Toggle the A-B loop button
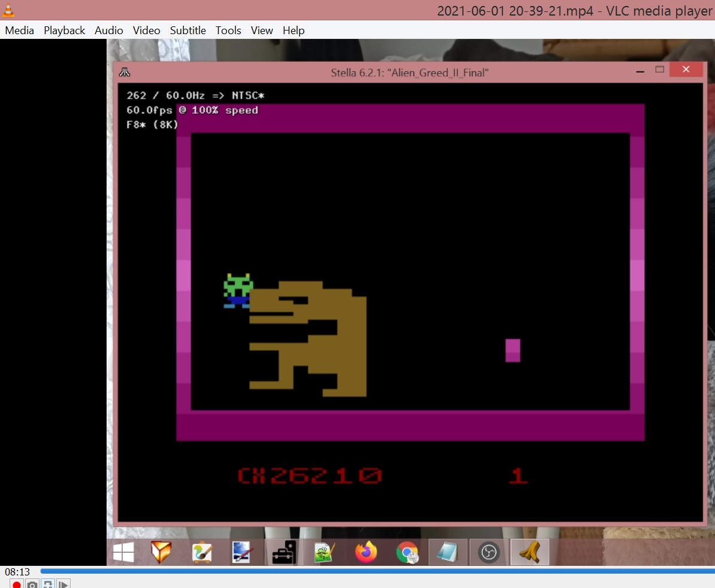The image size is (715, 588). click(x=48, y=584)
